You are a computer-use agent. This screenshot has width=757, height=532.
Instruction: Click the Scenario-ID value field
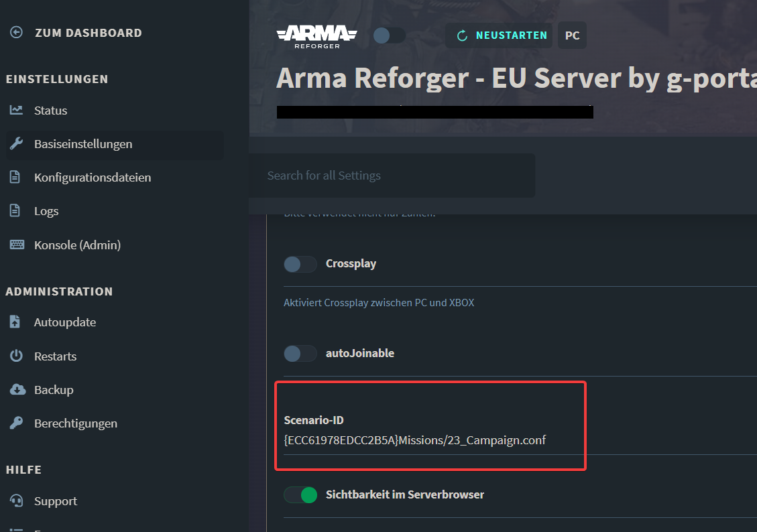pyautogui.click(x=414, y=440)
